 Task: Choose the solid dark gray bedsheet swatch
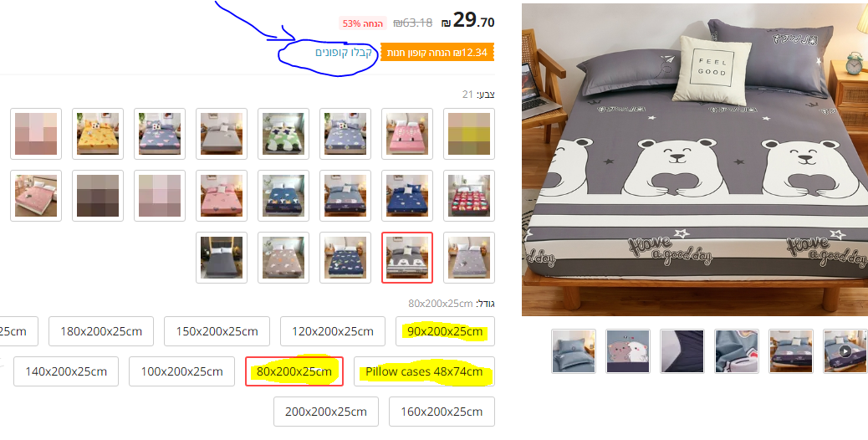click(222, 258)
